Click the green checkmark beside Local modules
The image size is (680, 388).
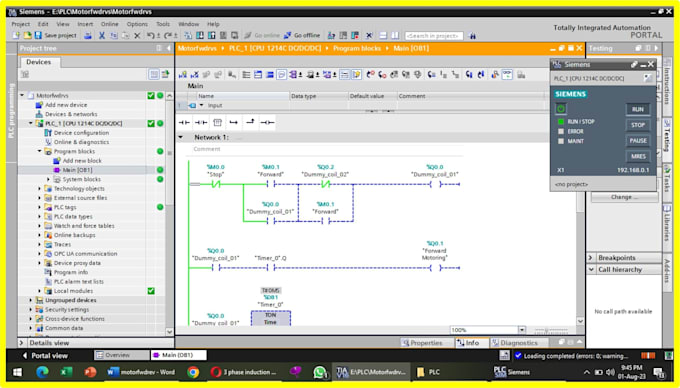coord(151,291)
